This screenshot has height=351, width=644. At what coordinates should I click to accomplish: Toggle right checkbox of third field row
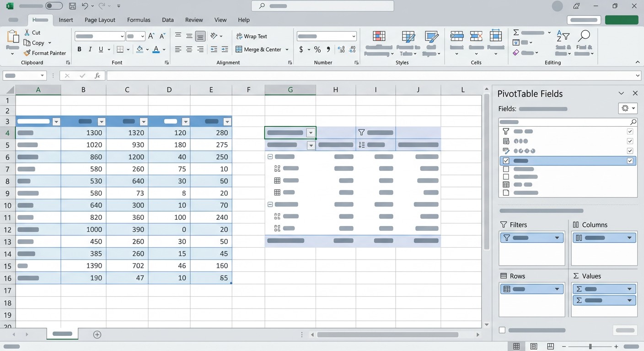pyautogui.click(x=630, y=151)
